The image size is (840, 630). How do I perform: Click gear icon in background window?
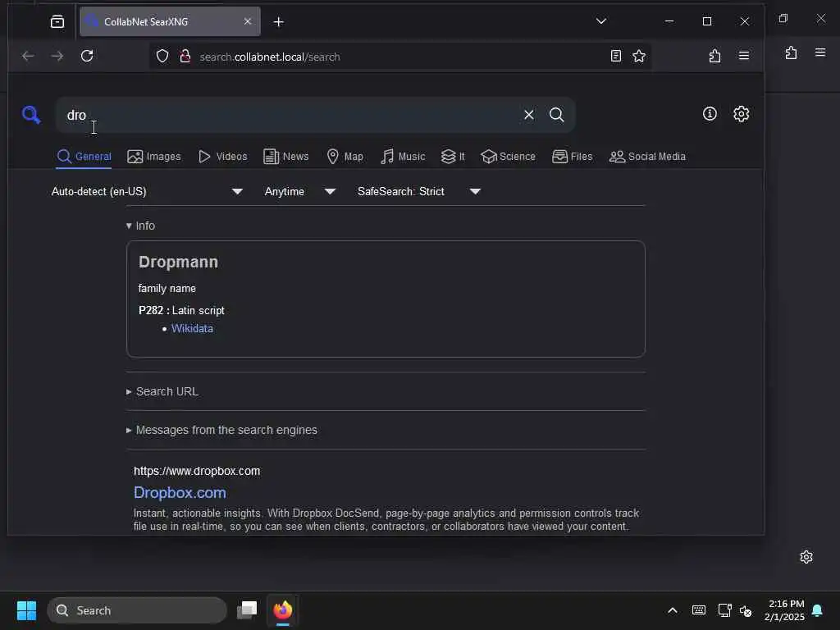(x=806, y=557)
